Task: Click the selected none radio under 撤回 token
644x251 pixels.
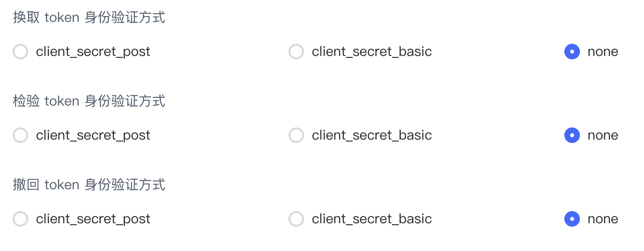Action: tap(572, 219)
